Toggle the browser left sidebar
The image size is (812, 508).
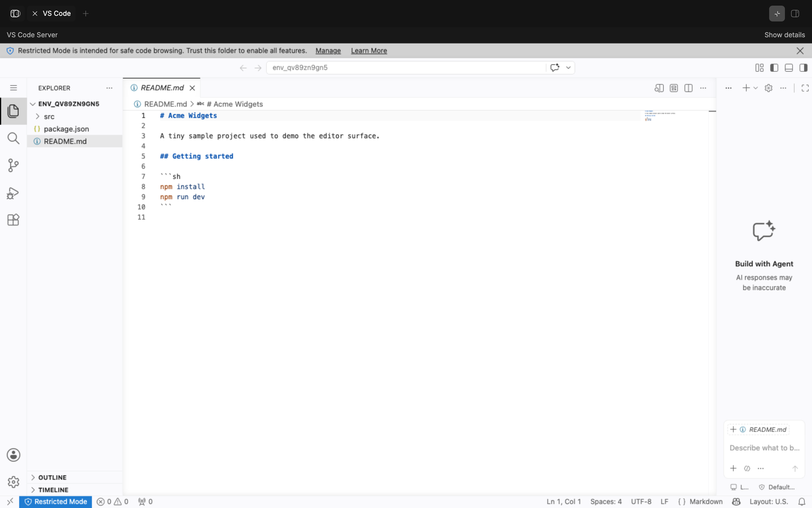[x=15, y=14]
